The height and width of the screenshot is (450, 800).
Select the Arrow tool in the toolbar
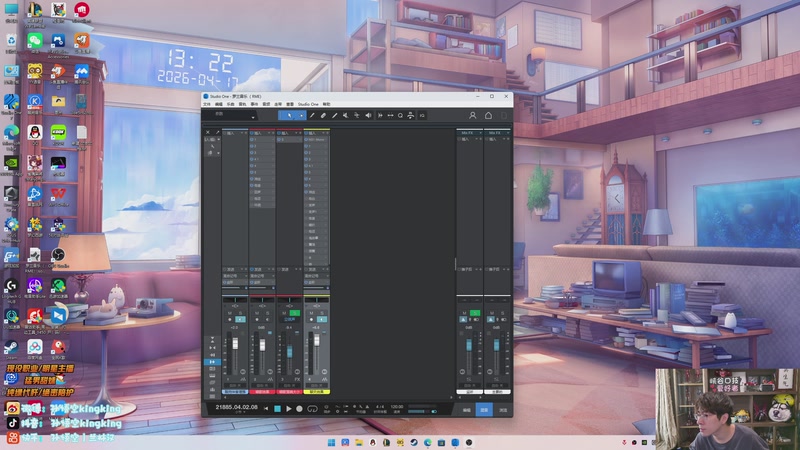(289, 115)
